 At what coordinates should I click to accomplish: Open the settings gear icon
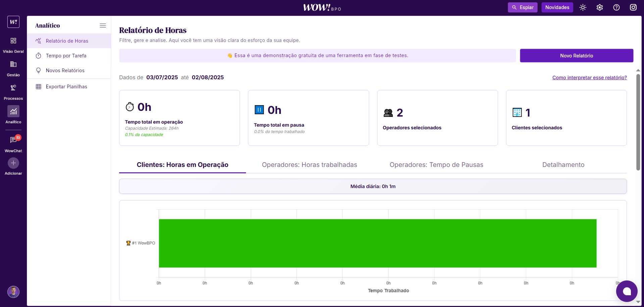[600, 7]
